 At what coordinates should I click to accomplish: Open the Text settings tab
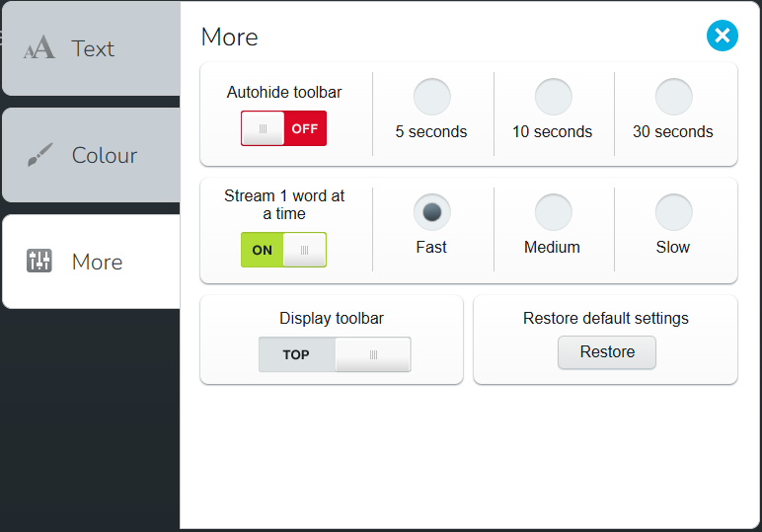coord(92,48)
